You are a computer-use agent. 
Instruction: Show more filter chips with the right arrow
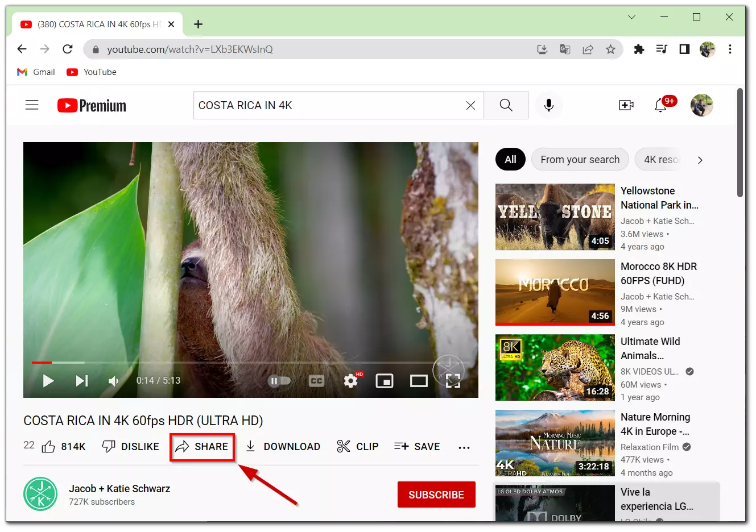coord(700,160)
